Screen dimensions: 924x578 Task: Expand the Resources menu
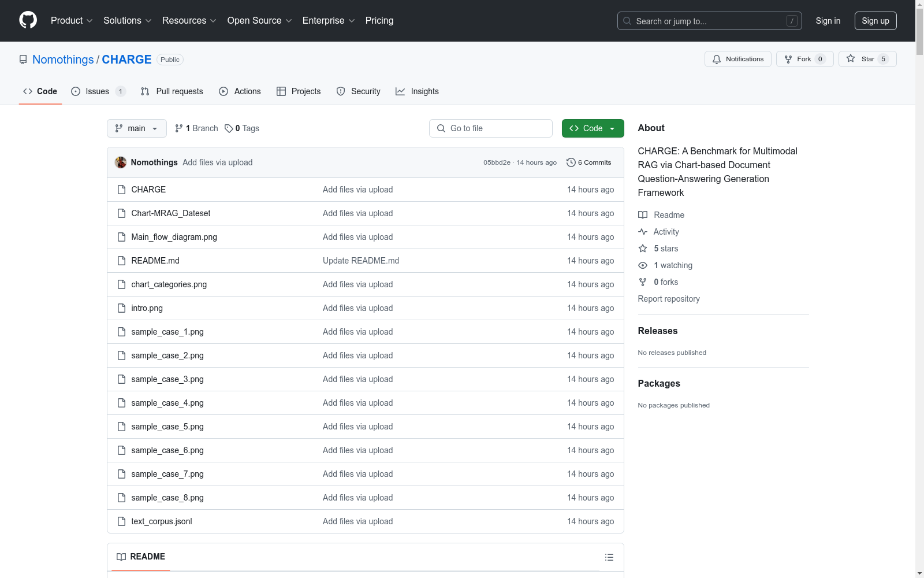(189, 20)
